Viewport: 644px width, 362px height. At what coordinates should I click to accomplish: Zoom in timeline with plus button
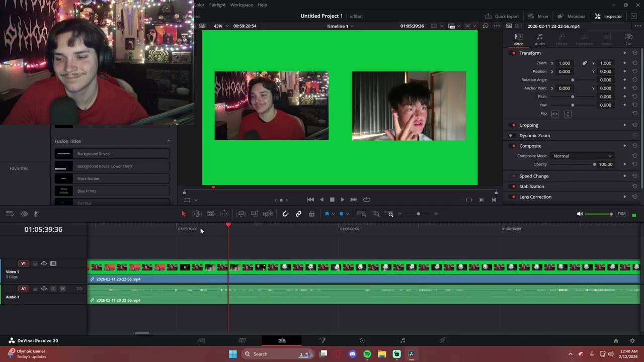click(436, 214)
